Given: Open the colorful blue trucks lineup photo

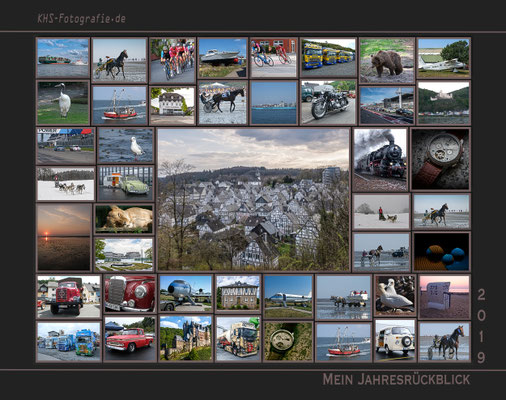Looking at the screenshot, I should point(69,342).
